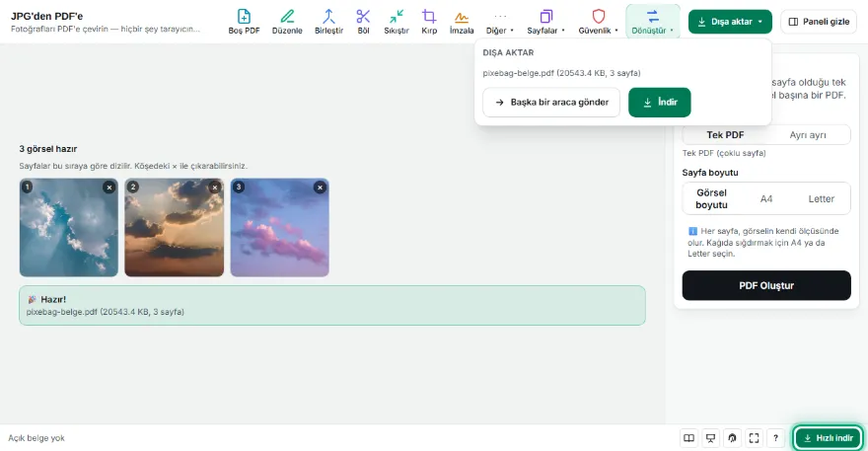The image size is (868, 451).
Task: Remove image 1 with its x button
Action: (109, 188)
